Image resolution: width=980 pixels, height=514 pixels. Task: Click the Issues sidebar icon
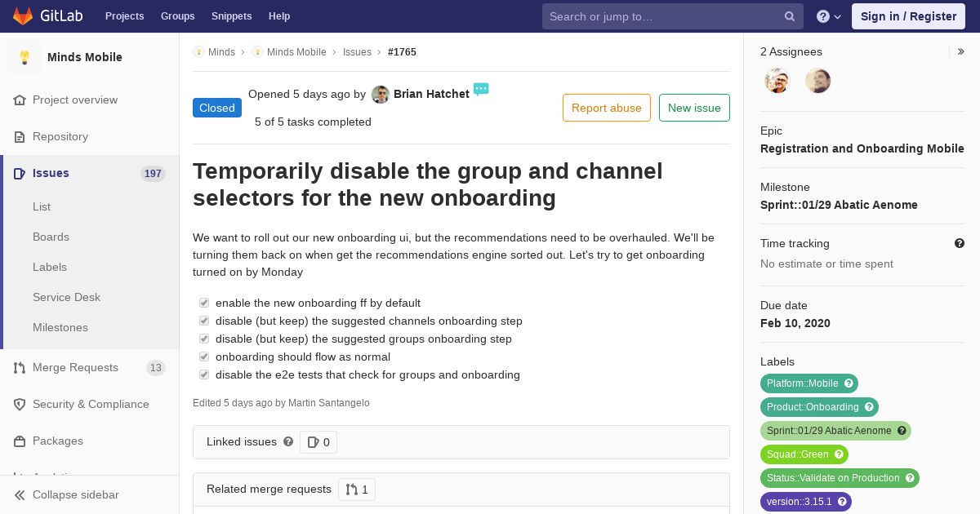pyautogui.click(x=20, y=173)
